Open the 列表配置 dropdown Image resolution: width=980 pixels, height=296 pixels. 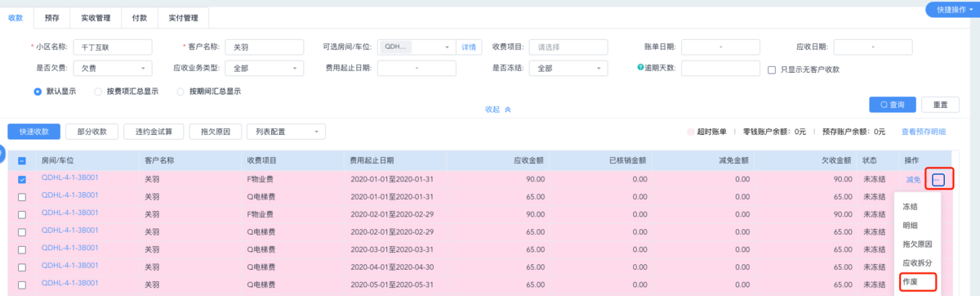click(x=286, y=131)
